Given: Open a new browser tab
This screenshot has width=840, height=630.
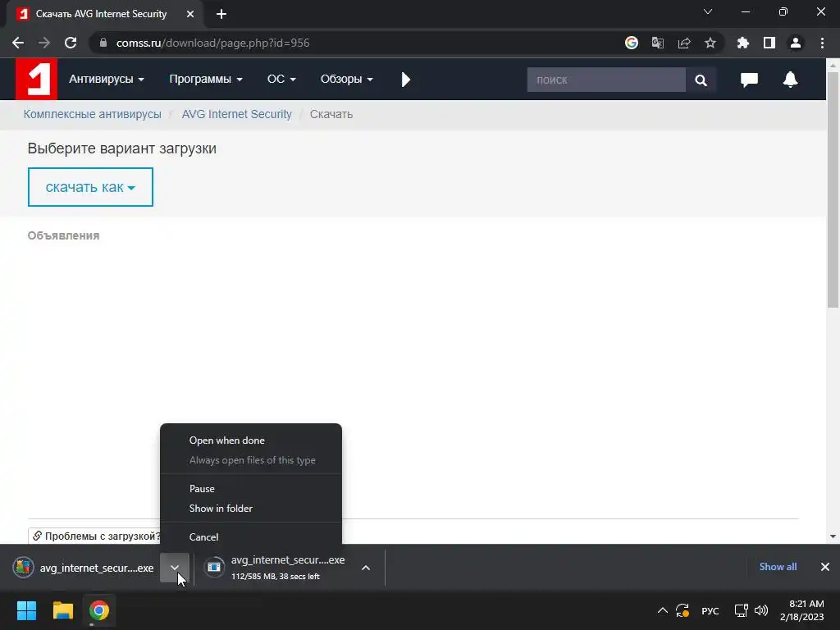Looking at the screenshot, I should [221, 14].
